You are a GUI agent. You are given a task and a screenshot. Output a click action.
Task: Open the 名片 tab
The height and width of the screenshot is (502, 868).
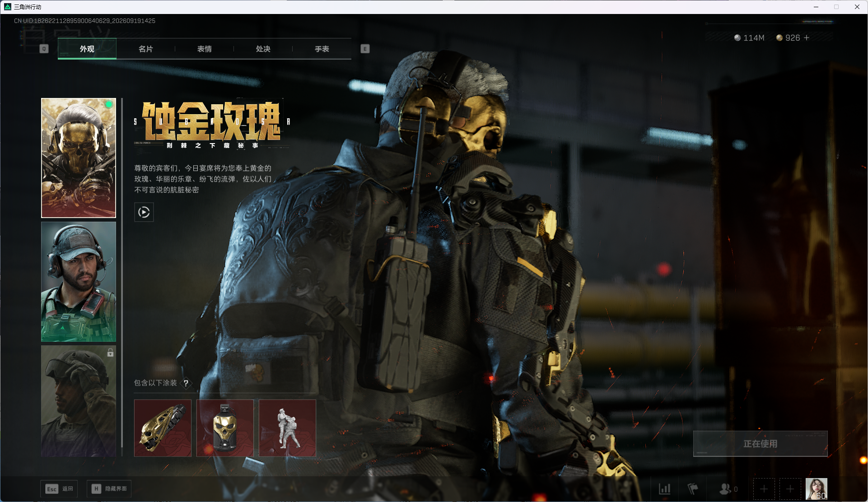[146, 49]
